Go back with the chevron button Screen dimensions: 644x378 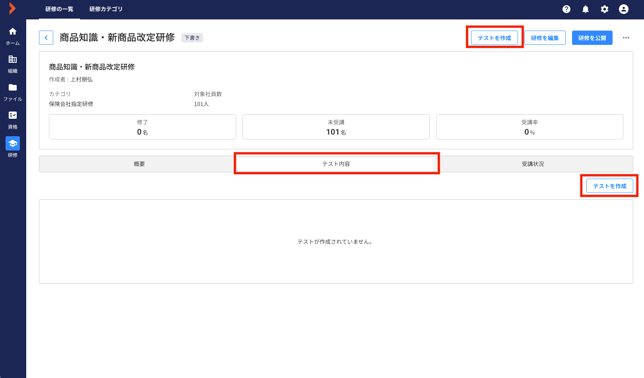(46, 38)
